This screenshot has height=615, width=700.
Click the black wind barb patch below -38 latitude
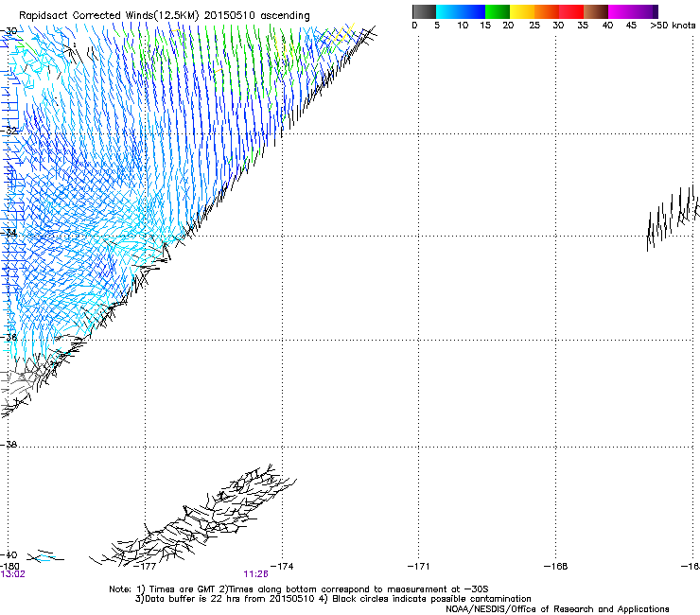[193, 516]
